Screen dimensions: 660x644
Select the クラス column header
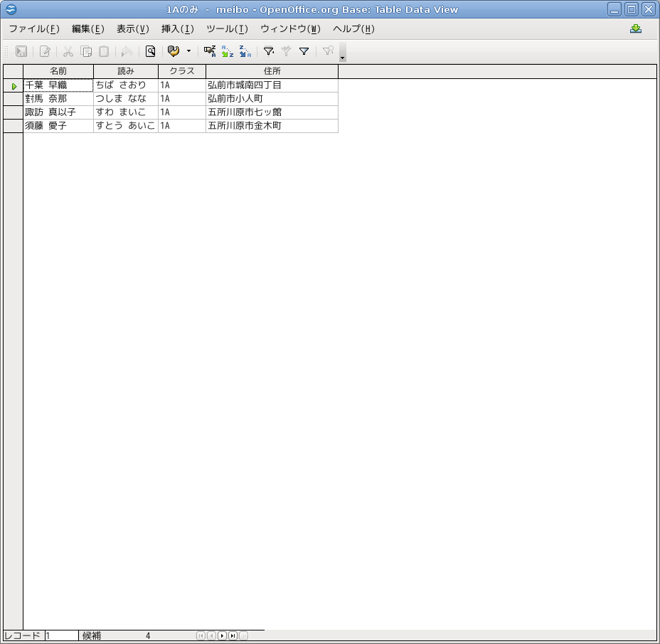tap(182, 71)
